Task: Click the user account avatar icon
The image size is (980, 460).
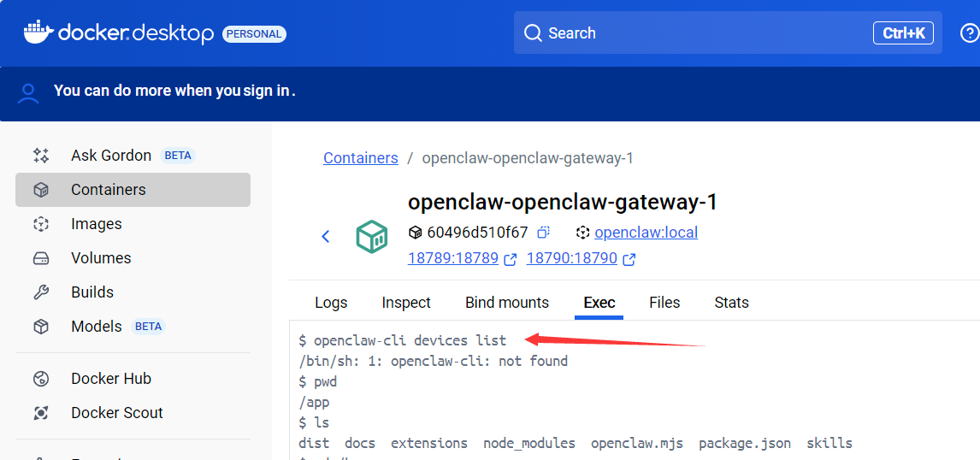Action: pyautogui.click(x=28, y=93)
